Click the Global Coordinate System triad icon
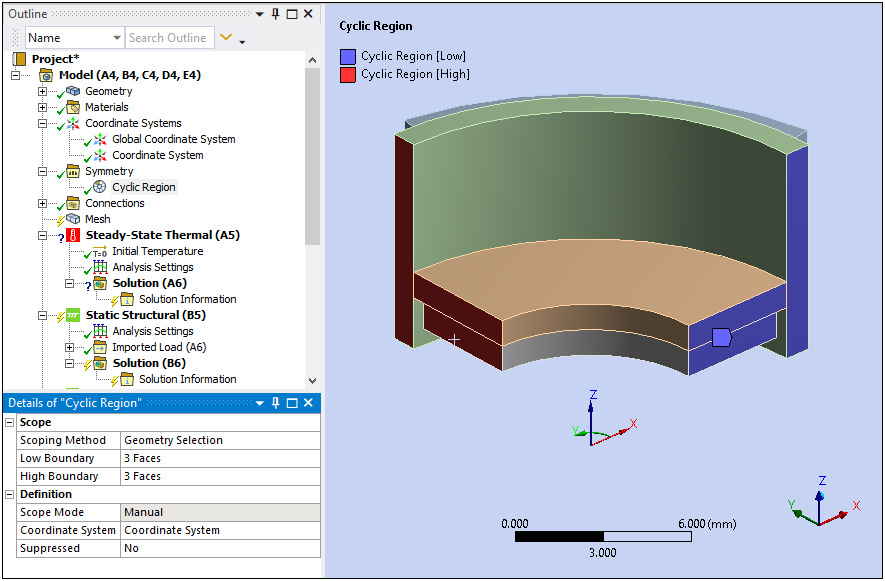 100,139
